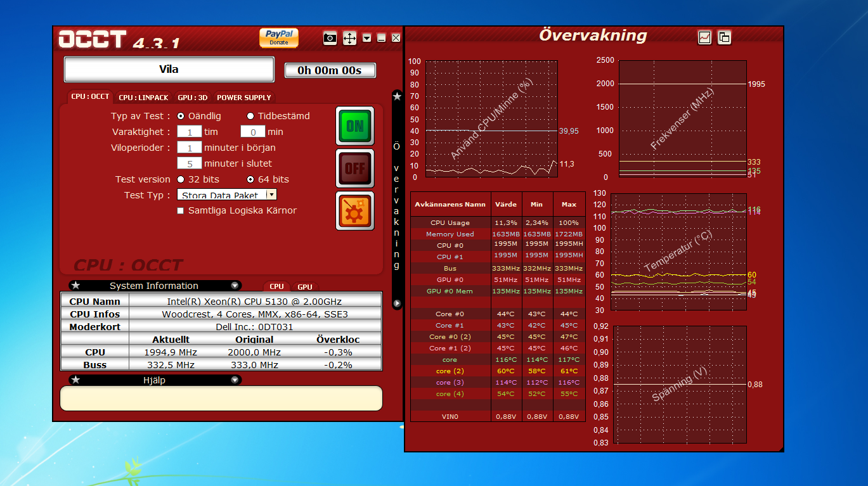Click the CPU Usage sensor row name

tap(450, 223)
